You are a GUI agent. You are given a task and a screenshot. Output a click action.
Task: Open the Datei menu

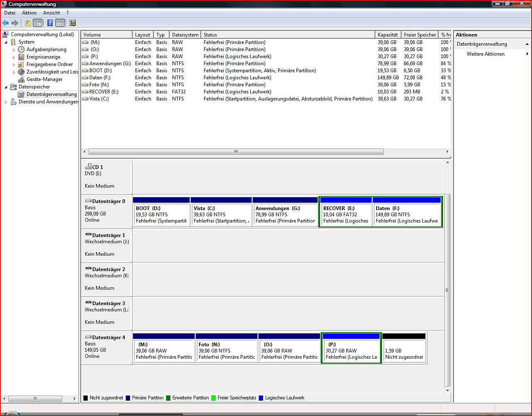(10, 13)
